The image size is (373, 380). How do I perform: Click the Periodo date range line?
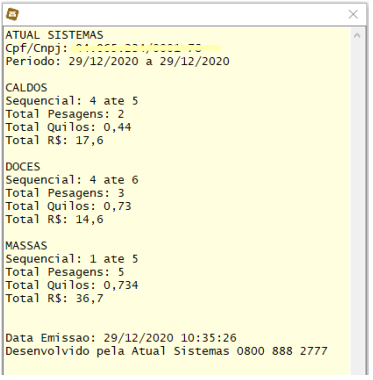pyautogui.click(x=118, y=61)
